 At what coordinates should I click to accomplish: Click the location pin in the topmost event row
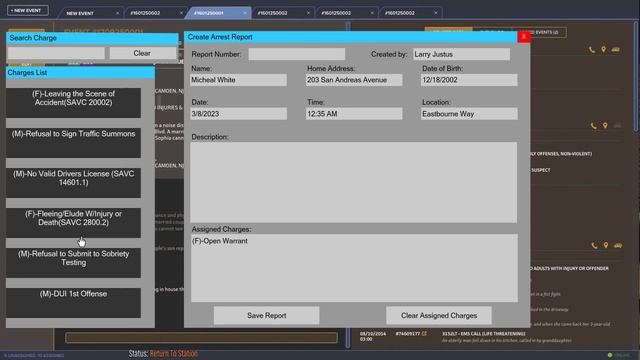click(x=604, y=50)
